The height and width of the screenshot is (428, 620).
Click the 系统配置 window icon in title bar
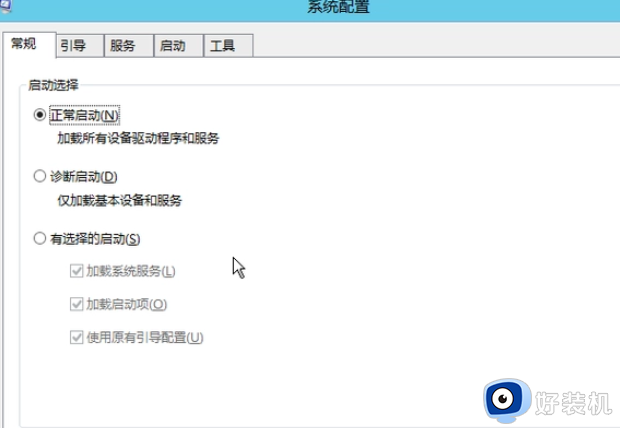coord(6,6)
